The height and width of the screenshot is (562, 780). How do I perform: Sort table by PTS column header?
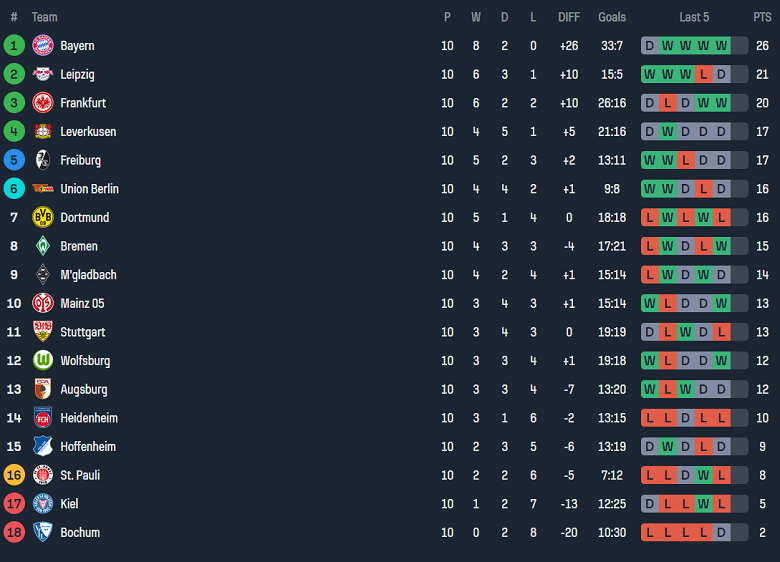point(762,17)
